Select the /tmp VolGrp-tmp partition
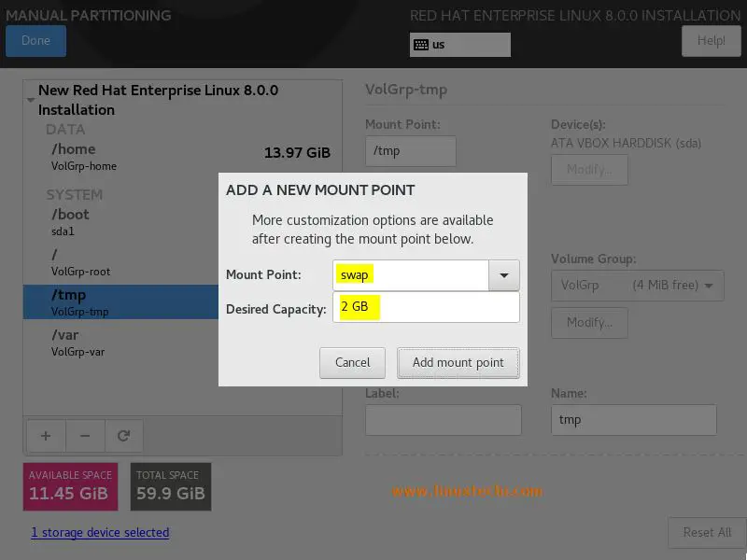The height and width of the screenshot is (560, 747). click(x=121, y=301)
